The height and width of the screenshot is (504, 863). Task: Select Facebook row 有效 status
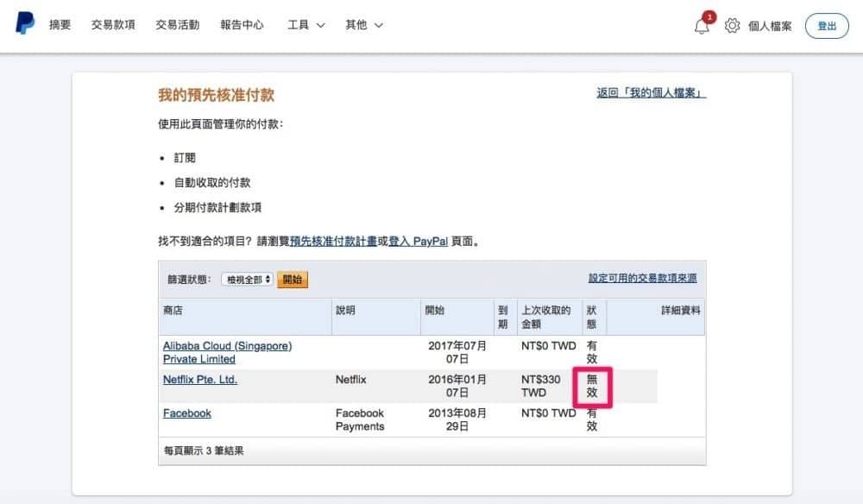(592, 419)
